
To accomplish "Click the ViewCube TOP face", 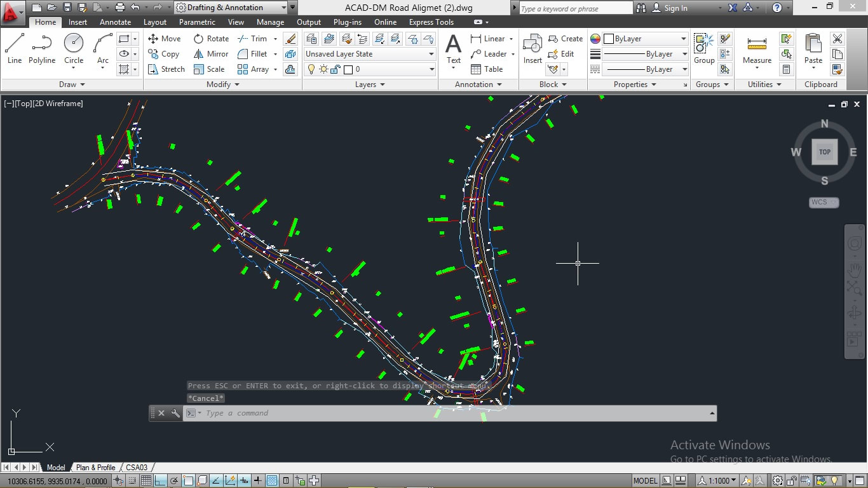I will 825,152.
